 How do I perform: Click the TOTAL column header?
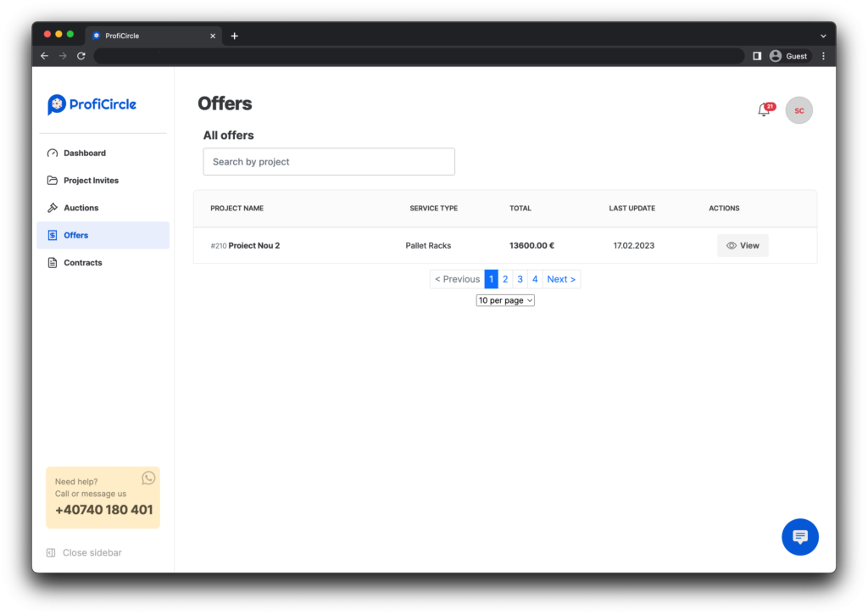pos(520,209)
